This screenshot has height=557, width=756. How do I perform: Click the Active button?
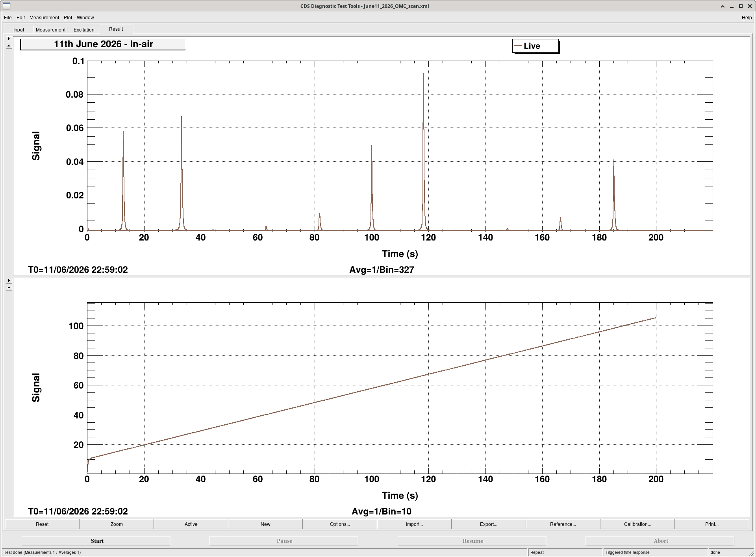(x=191, y=524)
